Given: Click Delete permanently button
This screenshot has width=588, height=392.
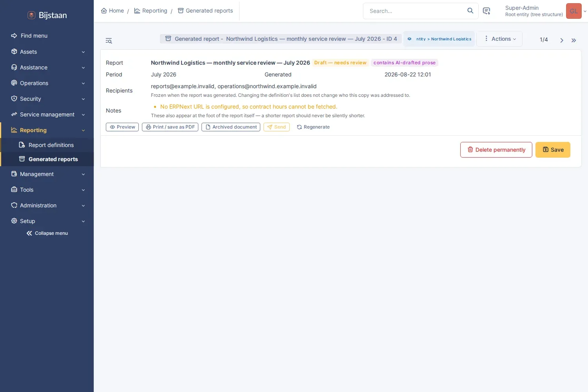Looking at the screenshot, I should (x=496, y=150).
